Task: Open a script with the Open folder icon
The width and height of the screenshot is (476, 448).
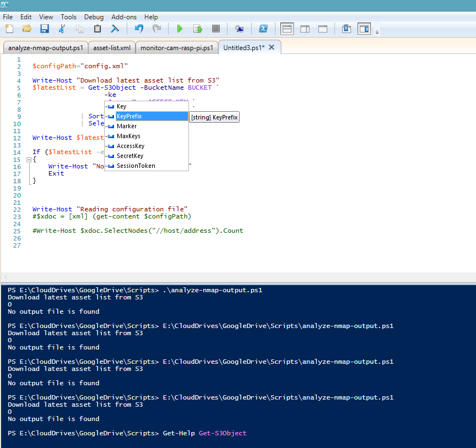Action: 26,29
